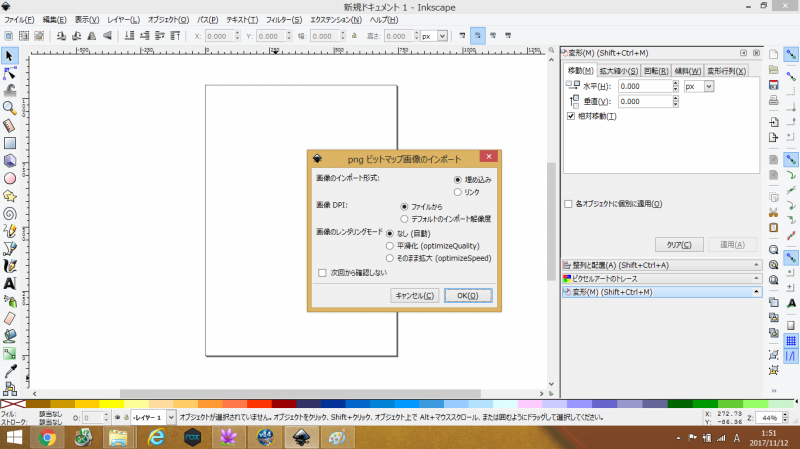Select the Node edit tool

click(x=9, y=73)
